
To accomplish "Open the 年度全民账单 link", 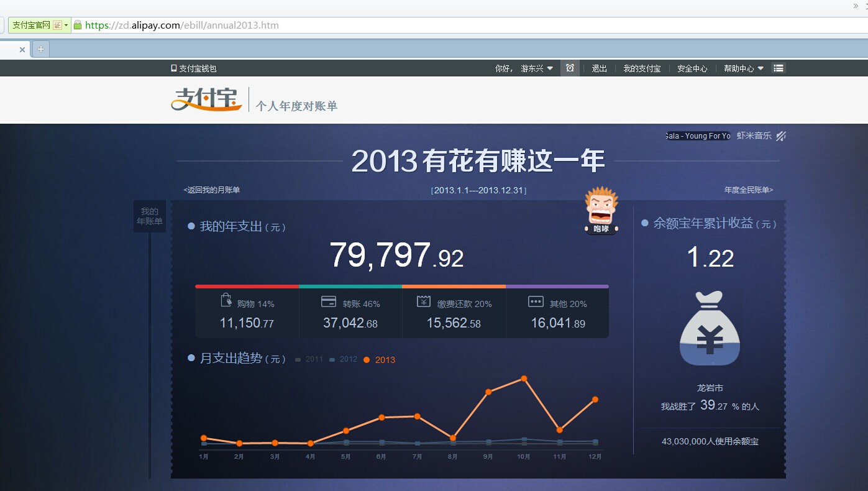I will (x=749, y=190).
